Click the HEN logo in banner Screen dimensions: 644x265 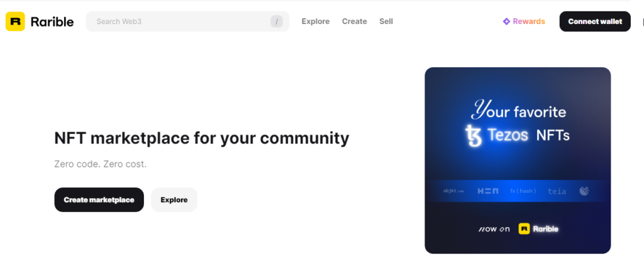pyautogui.click(x=488, y=191)
